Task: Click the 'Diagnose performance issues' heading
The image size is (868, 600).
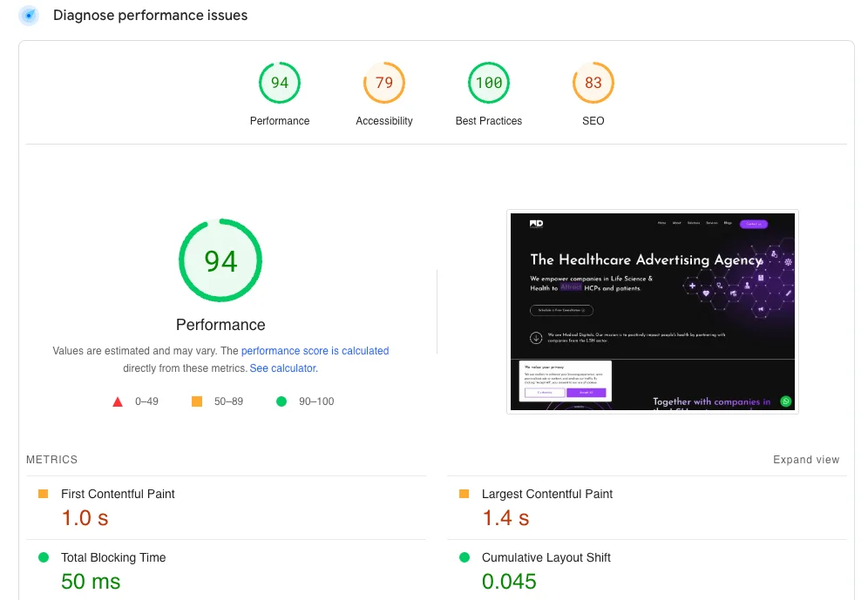Action: (150, 16)
